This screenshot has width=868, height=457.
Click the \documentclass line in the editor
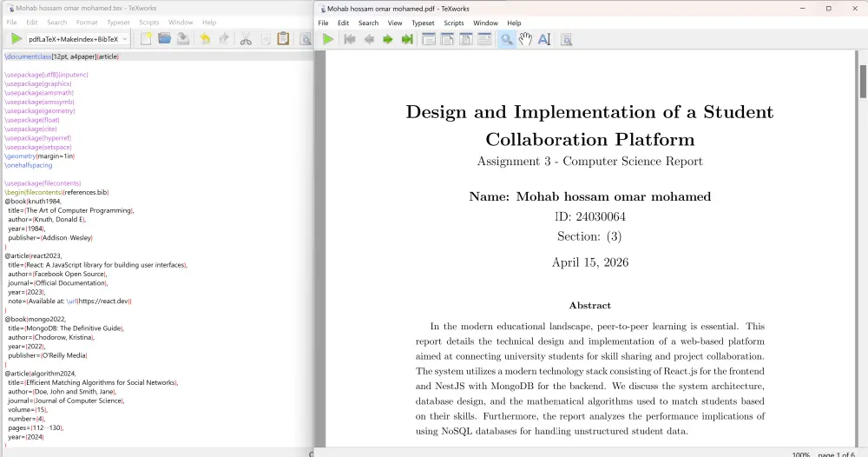click(62, 56)
